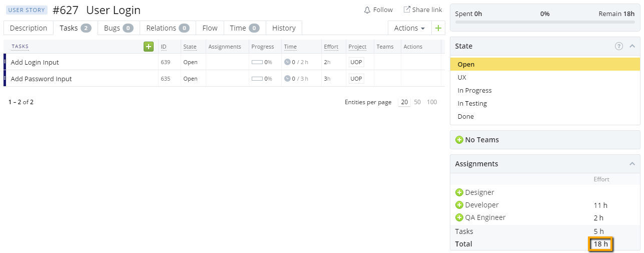Click the plus icon next to Developer
Image resolution: width=644 pixels, height=253 pixels.
pyautogui.click(x=459, y=205)
